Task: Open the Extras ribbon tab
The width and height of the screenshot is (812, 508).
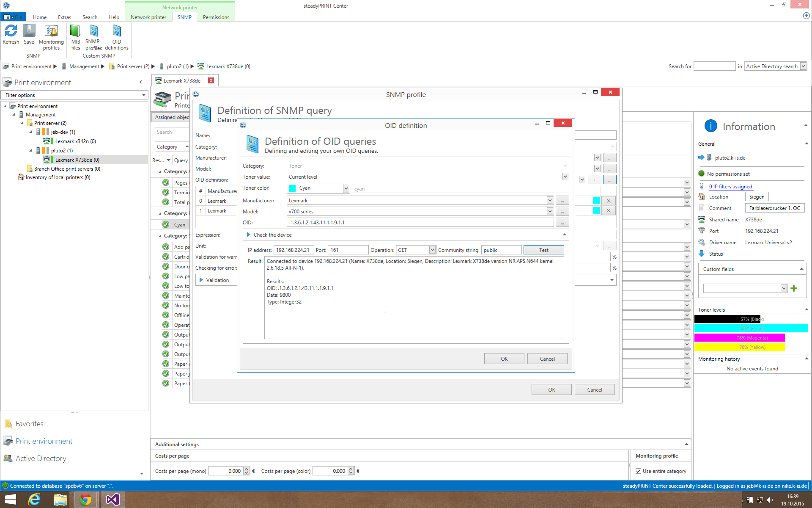Action: [x=65, y=17]
